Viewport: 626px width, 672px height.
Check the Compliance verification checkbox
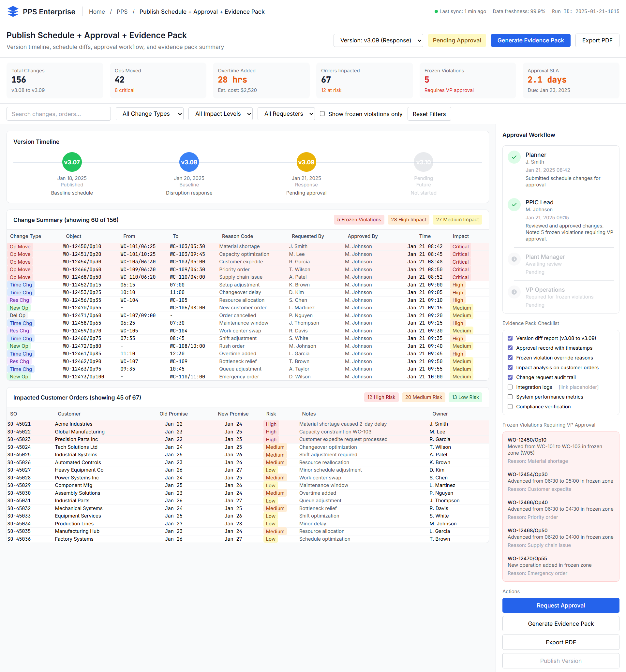point(510,407)
